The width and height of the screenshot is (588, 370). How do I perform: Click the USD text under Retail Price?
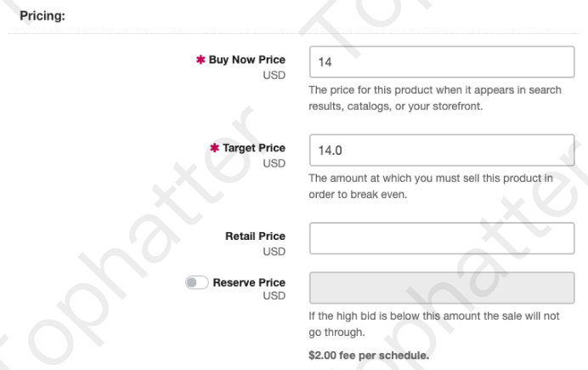tap(274, 252)
